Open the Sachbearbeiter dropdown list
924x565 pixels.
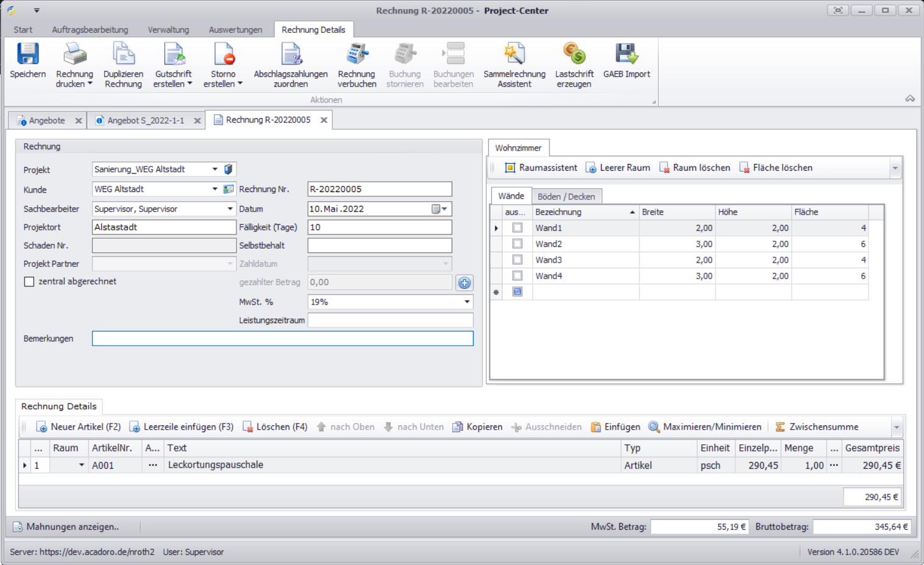(x=230, y=209)
